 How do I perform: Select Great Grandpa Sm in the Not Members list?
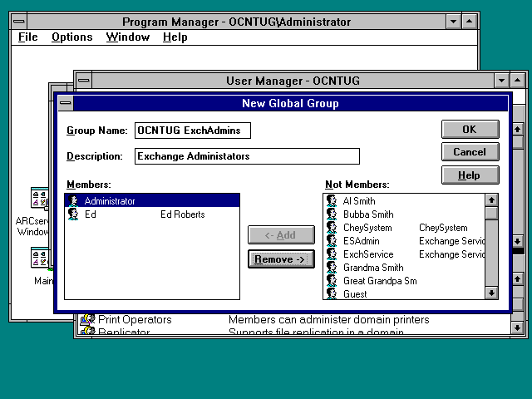coord(380,281)
